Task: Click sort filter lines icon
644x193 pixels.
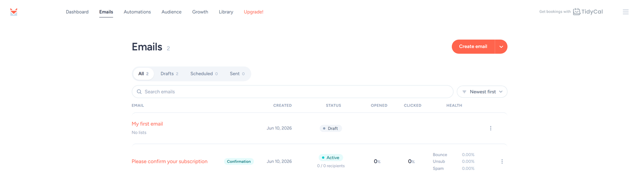Action: coord(465,92)
